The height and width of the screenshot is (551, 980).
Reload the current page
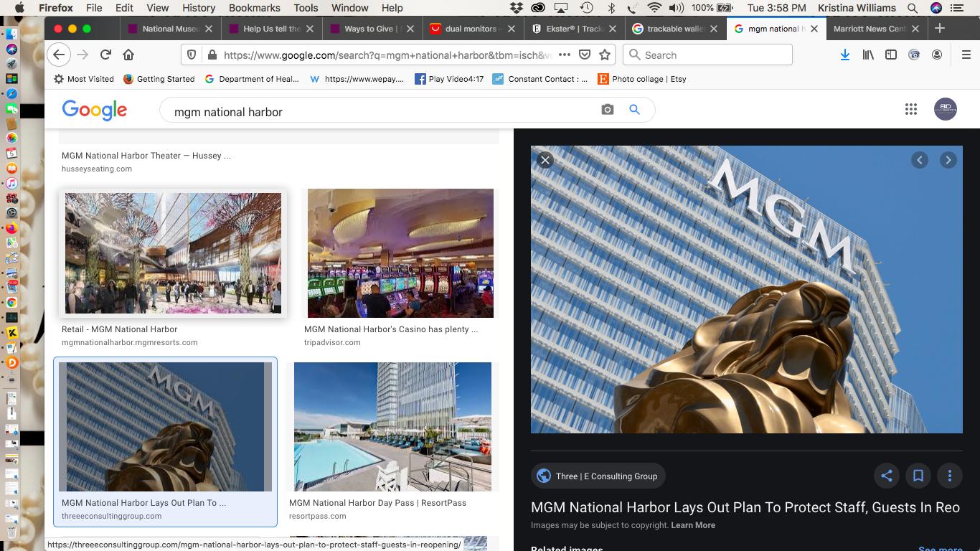[x=105, y=55]
